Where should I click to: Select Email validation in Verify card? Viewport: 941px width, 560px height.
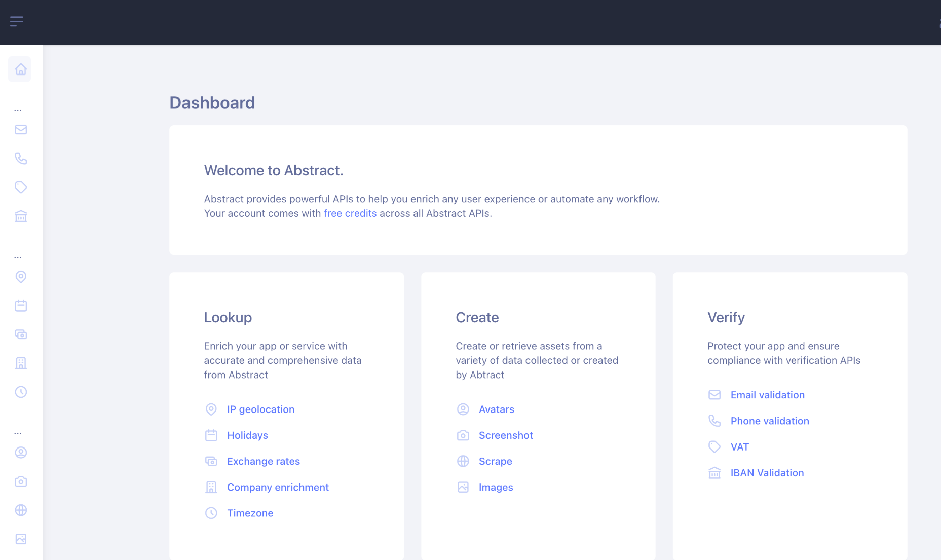click(767, 395)
